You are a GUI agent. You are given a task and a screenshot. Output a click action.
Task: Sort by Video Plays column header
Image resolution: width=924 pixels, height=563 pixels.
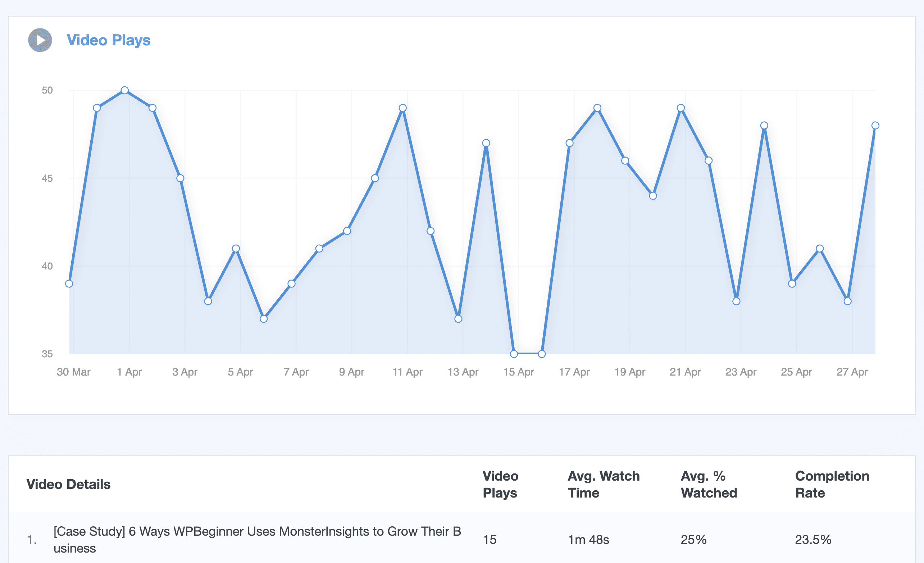(500, 484)
